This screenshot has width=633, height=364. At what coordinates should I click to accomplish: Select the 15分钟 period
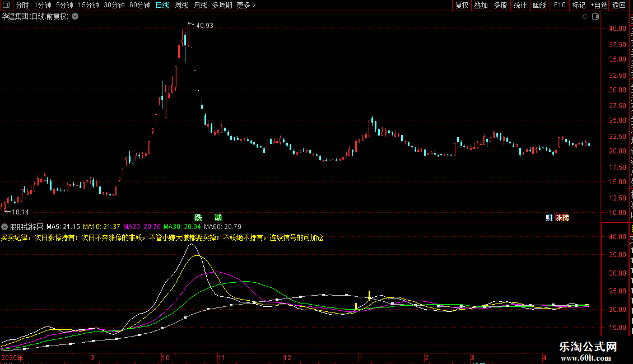[88, 5]
